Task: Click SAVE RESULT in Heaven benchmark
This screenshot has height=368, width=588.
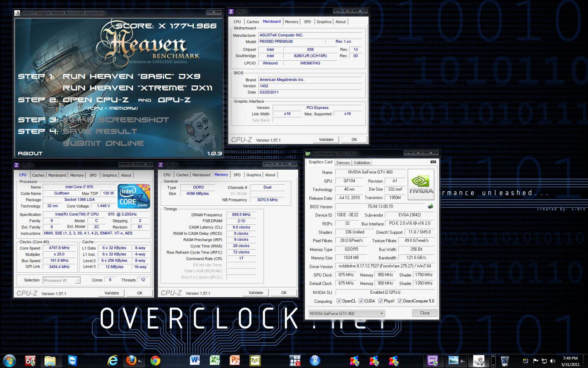Action: (100, 131)
